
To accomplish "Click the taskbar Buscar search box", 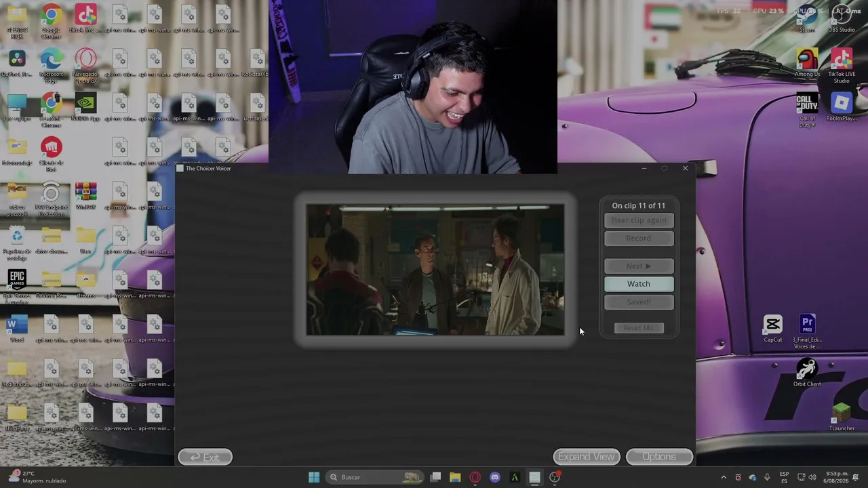I will point(374,477).
